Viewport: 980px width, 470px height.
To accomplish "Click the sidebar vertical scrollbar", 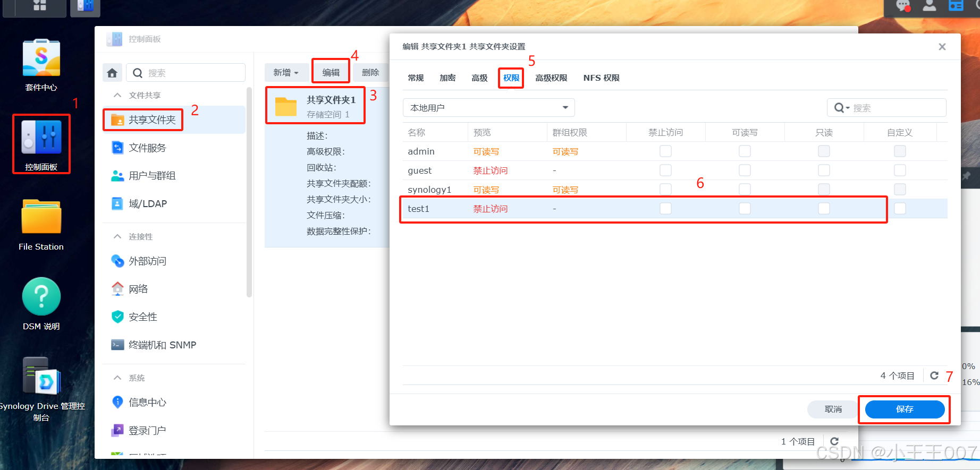I will click(249, 191).
